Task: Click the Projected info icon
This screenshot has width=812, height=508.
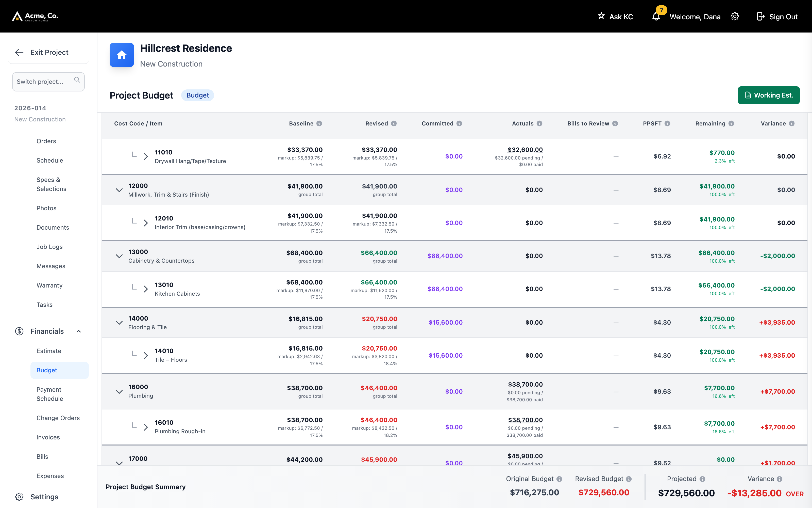Action: pyautogui.click(x=703, y=479)
